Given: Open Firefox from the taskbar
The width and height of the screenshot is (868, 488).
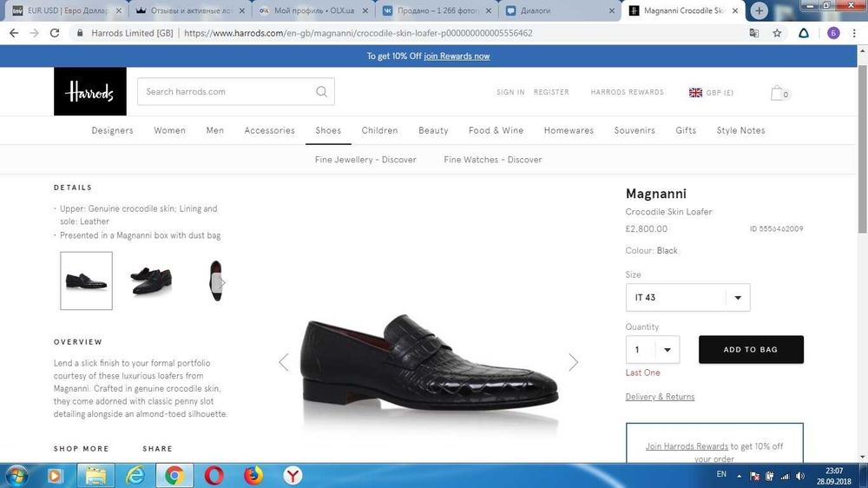Looking at the screenshot, I should pos(253,476).
